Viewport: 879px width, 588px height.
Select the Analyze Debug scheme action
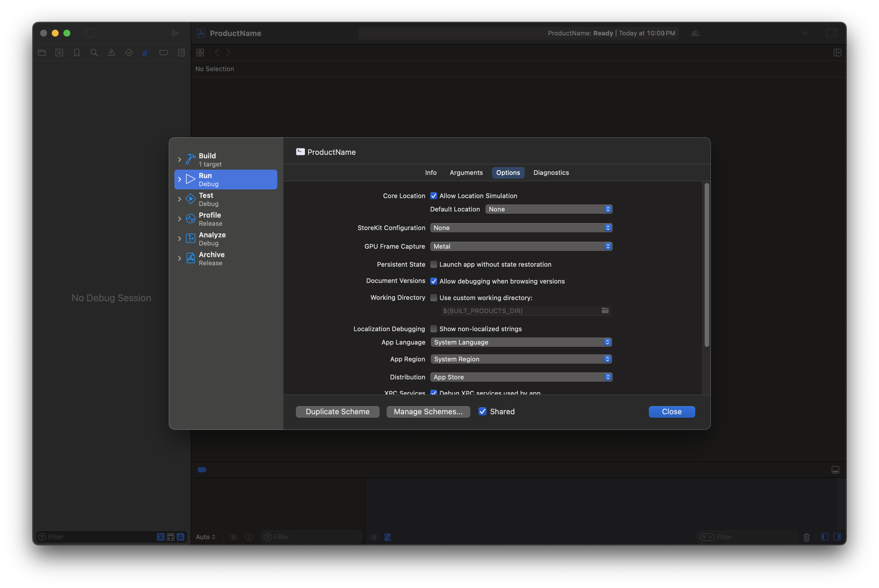point(226,239)
